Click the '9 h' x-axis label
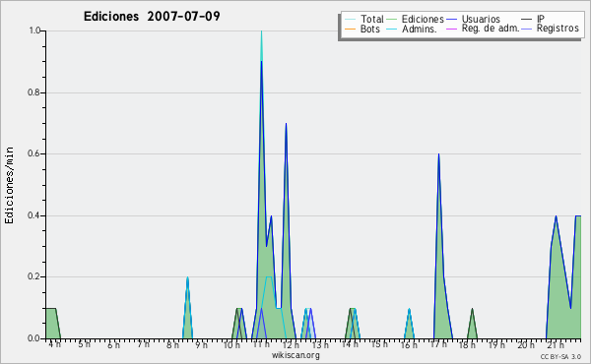 pyautogui.click(x=201, y=344)
